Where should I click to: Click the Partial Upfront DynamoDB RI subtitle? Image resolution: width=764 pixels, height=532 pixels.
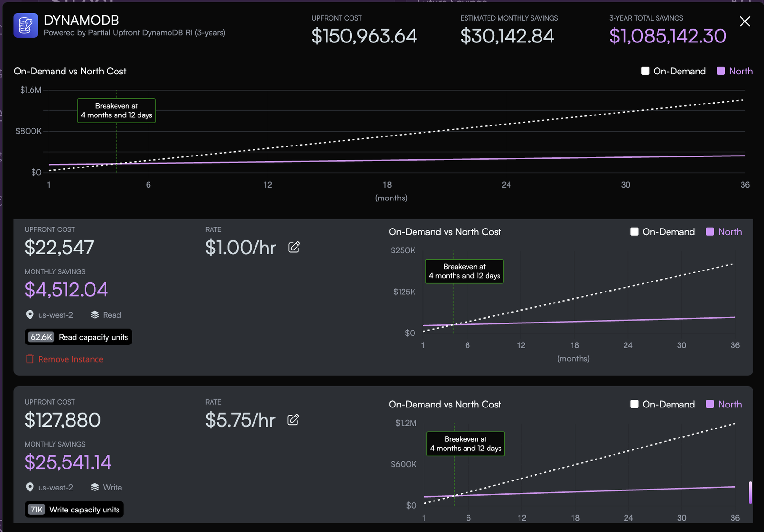[x=135, y=33]
